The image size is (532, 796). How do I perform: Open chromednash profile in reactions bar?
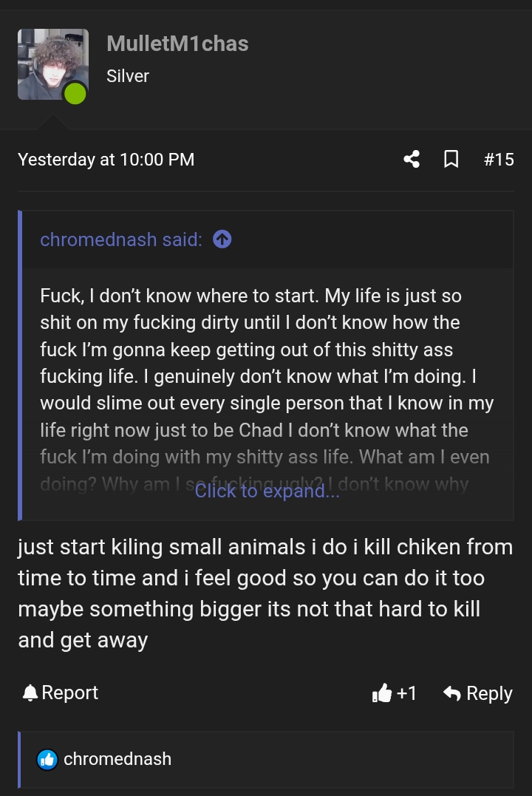pos(117,759)
